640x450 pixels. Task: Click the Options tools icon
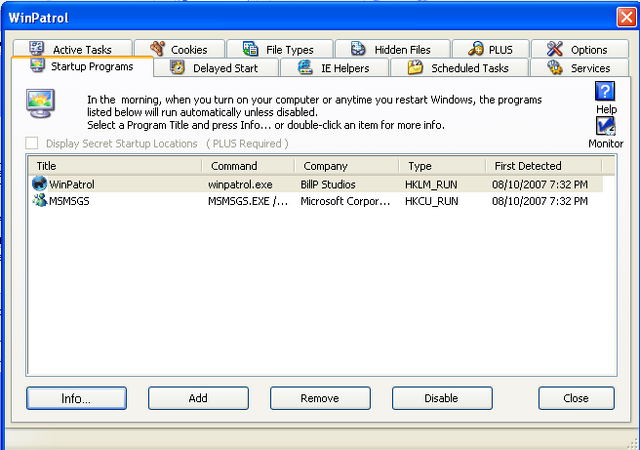555,49
